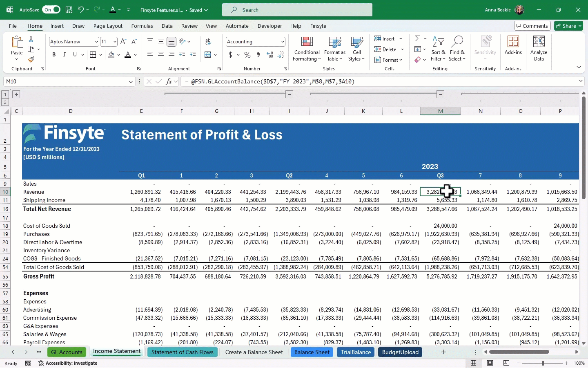
Task: Open Conditional Formatting dropdown
Action: click(307, 49)
